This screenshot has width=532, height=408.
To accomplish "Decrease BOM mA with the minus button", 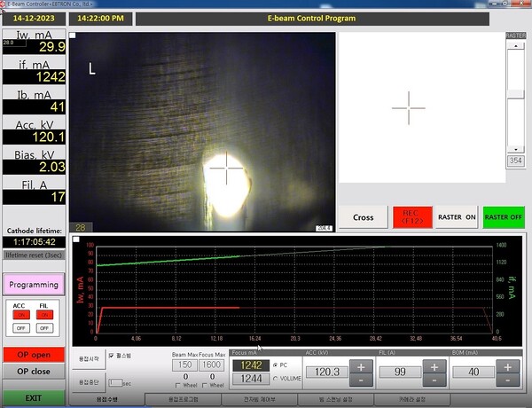I will point(505,380).
